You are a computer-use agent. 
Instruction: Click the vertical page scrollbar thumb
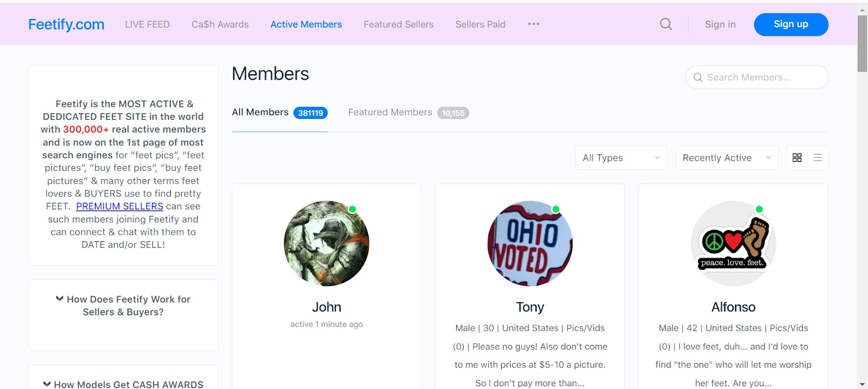[862, 43]
